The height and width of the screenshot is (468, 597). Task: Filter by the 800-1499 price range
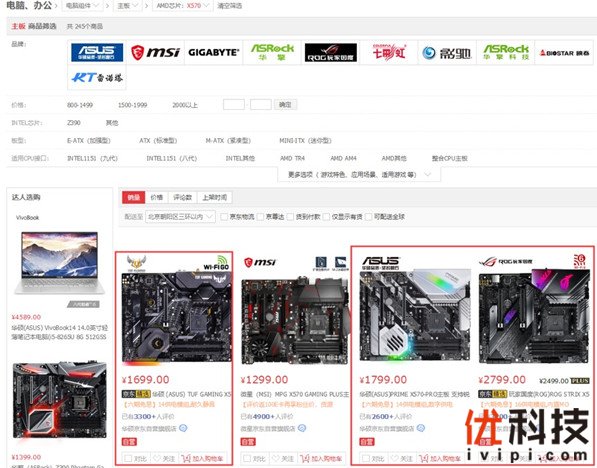click(80, 105)
